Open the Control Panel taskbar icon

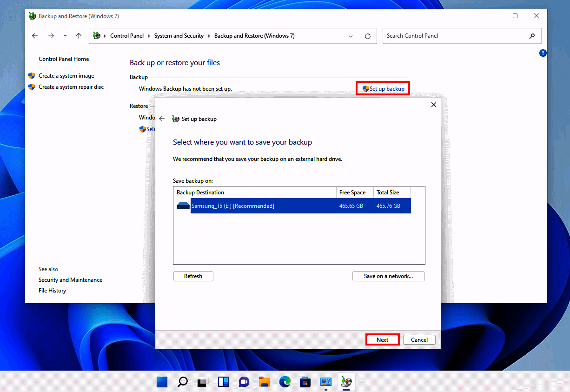coord(325,381)
